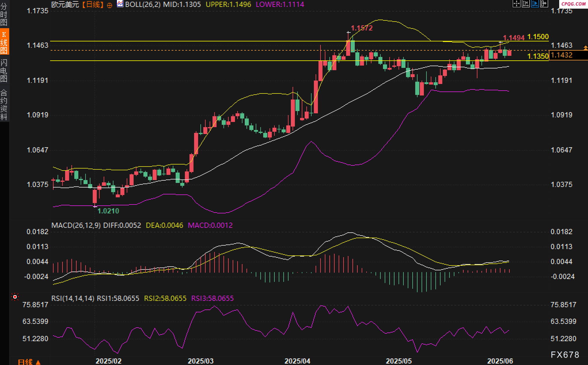Open the 闪电图 sidebar tab
The width and height of the screenshot is (588, 365).
point(4,70)
